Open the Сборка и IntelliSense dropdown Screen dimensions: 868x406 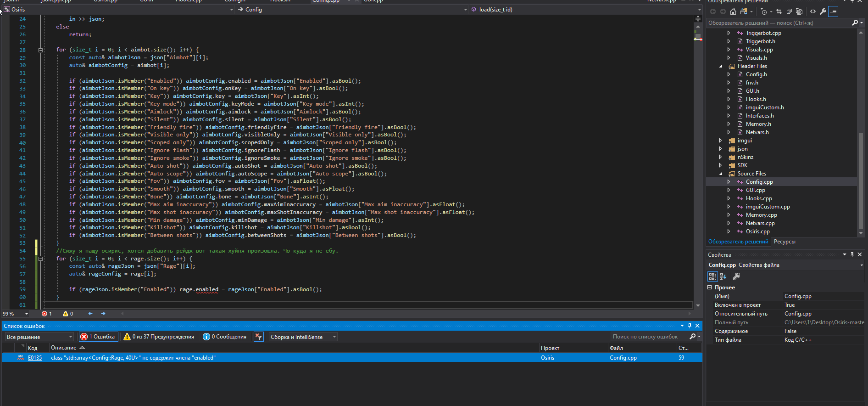tap(303, 337)
